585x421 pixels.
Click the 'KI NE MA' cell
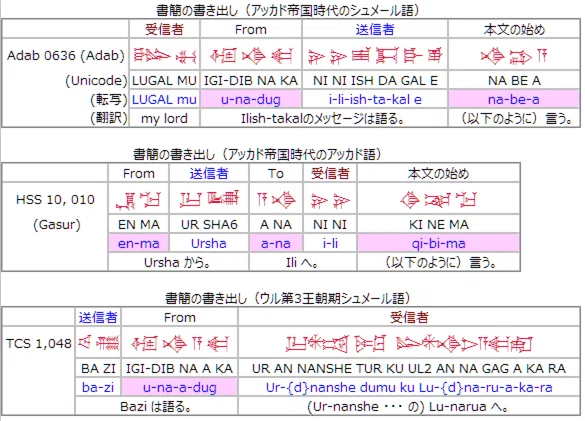click(438, 225)
